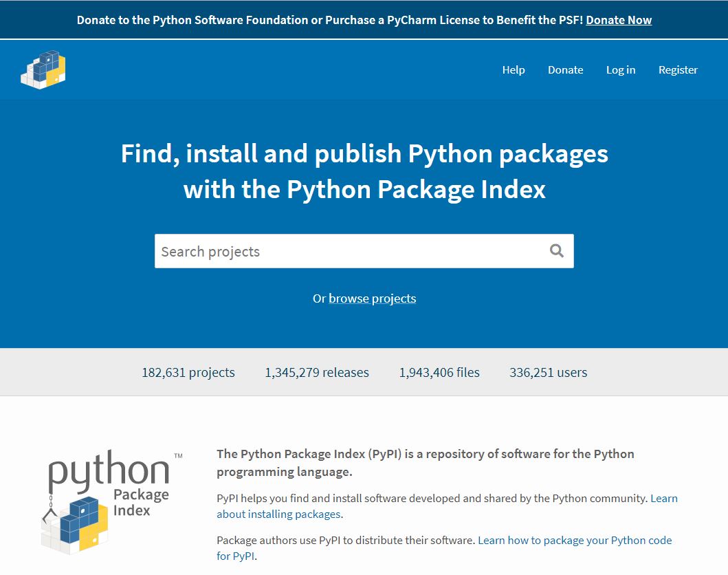Open Learn how to package Python code link
The height and width of the screenshot is (575, 728).
[x=444, y=548]
